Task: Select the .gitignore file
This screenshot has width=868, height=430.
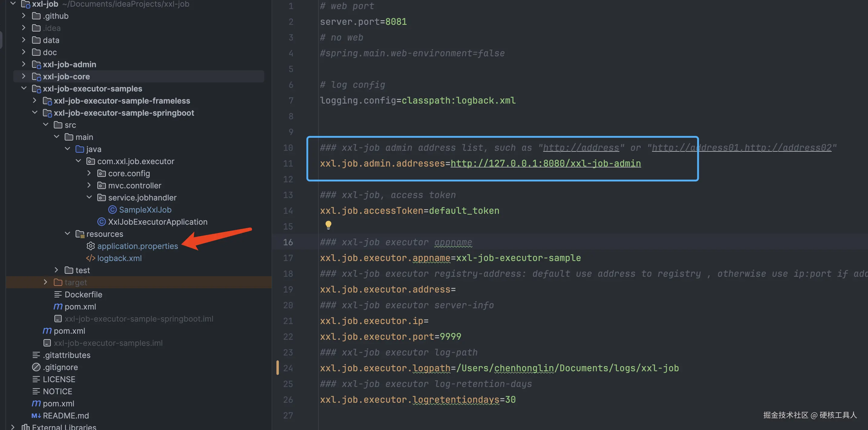Action: click(60, 367)
